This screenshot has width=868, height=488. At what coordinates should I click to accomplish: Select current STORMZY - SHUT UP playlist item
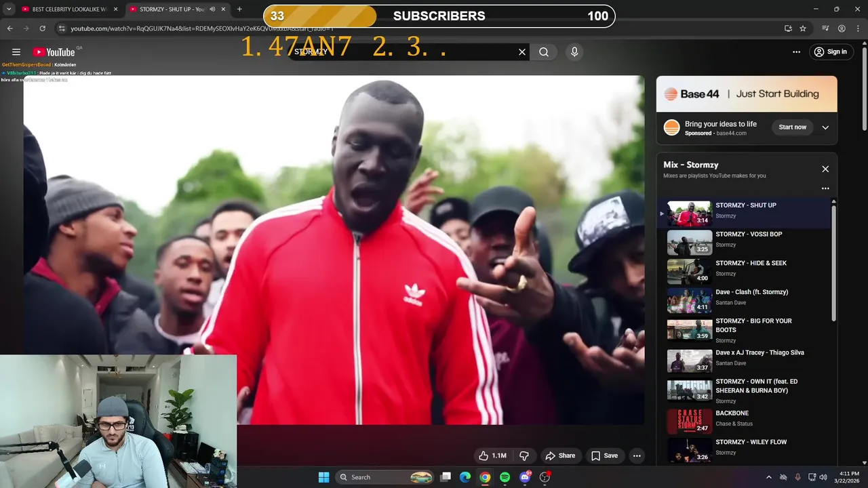pos(744,213)
